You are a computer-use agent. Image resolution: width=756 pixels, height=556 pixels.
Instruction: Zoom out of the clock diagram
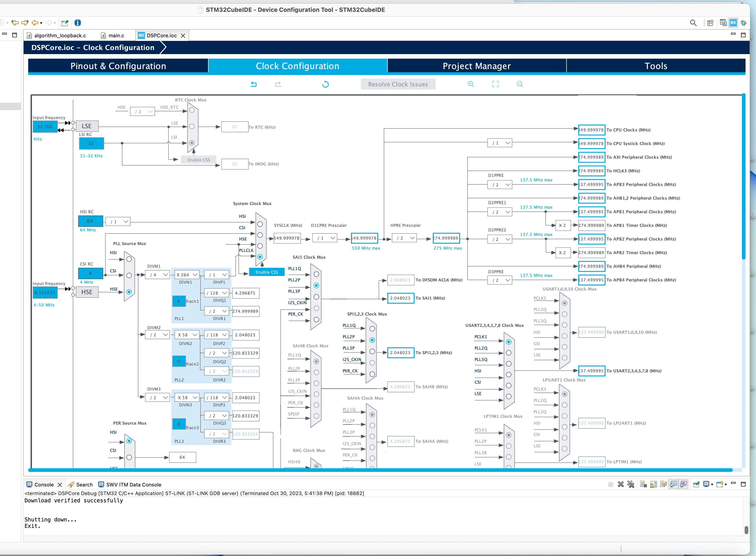pos(520,84)
